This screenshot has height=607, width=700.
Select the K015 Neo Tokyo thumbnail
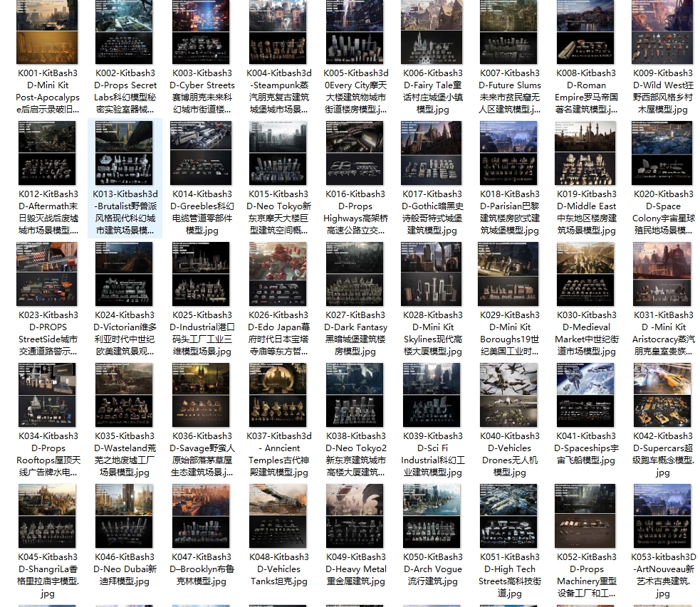278,153
